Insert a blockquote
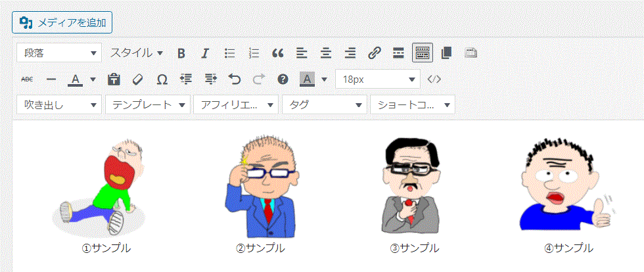644x272 pixels. [x=277, y=53]
